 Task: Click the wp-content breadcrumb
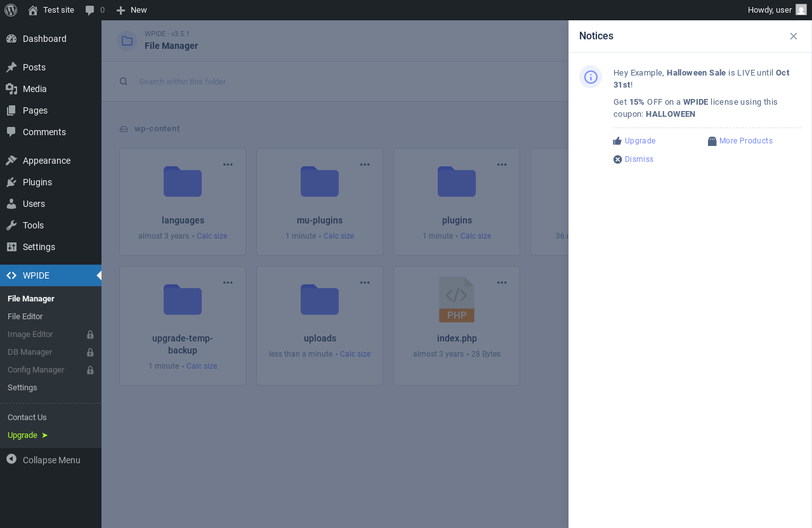[157, 129]
